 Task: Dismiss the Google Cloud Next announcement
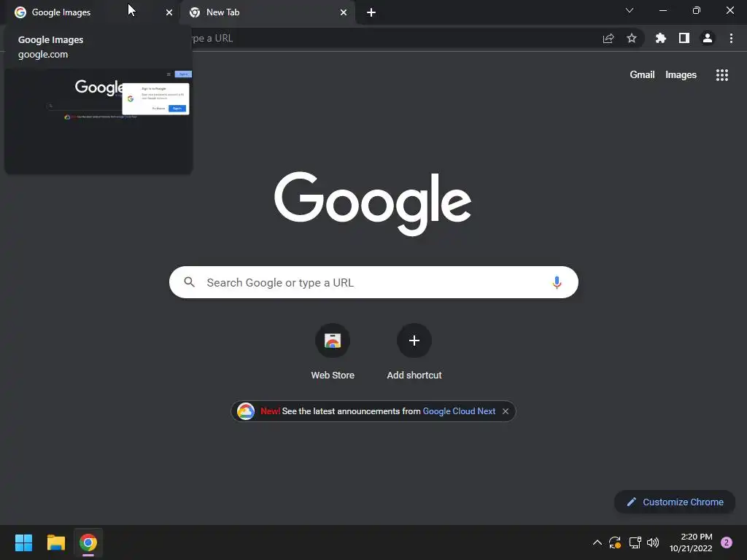click(x=506, y=411)
